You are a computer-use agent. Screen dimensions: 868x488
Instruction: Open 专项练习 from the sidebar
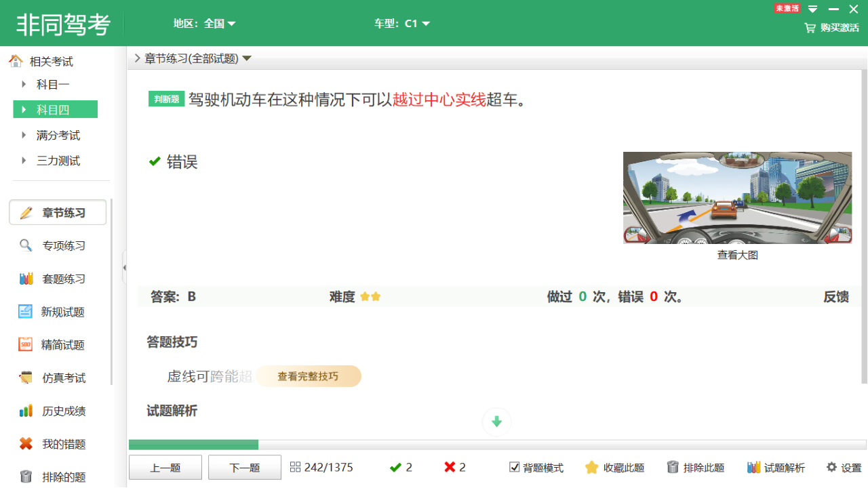coord(58,245)
